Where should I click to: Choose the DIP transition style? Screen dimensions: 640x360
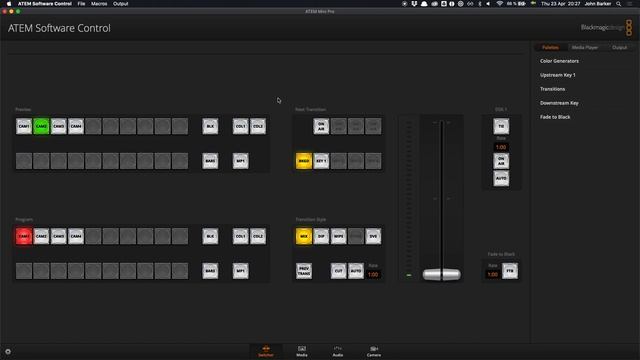point(321,236)
